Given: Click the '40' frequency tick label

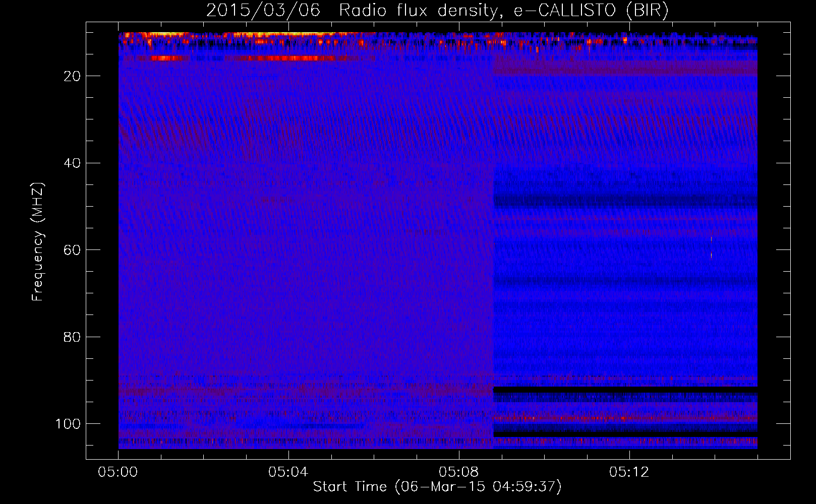Looking at the screenshot, I should (72, 163).
